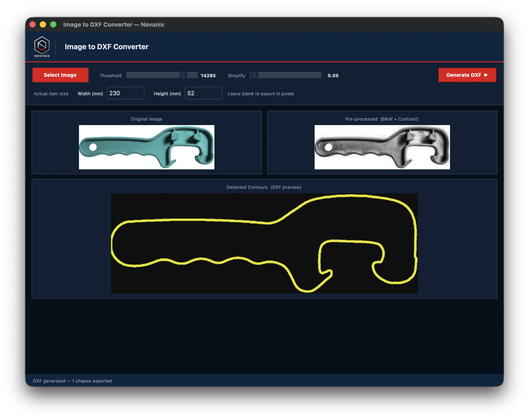This screenshot has height=420, width=529.
Task: Click the pre-processed grayscale image thumbnail
Action: [382, 147]
